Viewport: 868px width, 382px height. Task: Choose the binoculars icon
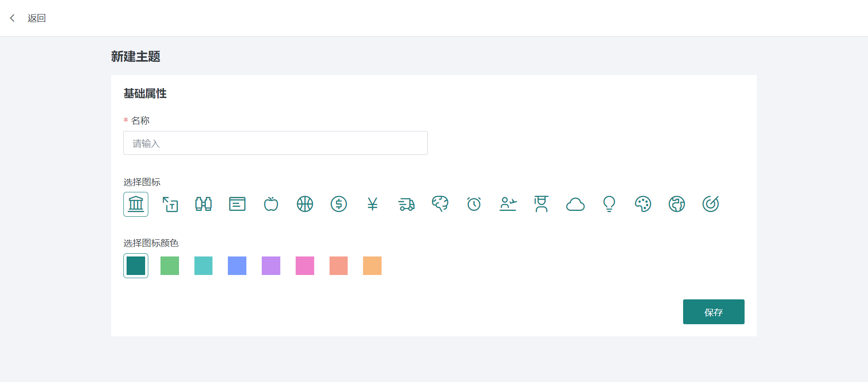coord(203,204)
